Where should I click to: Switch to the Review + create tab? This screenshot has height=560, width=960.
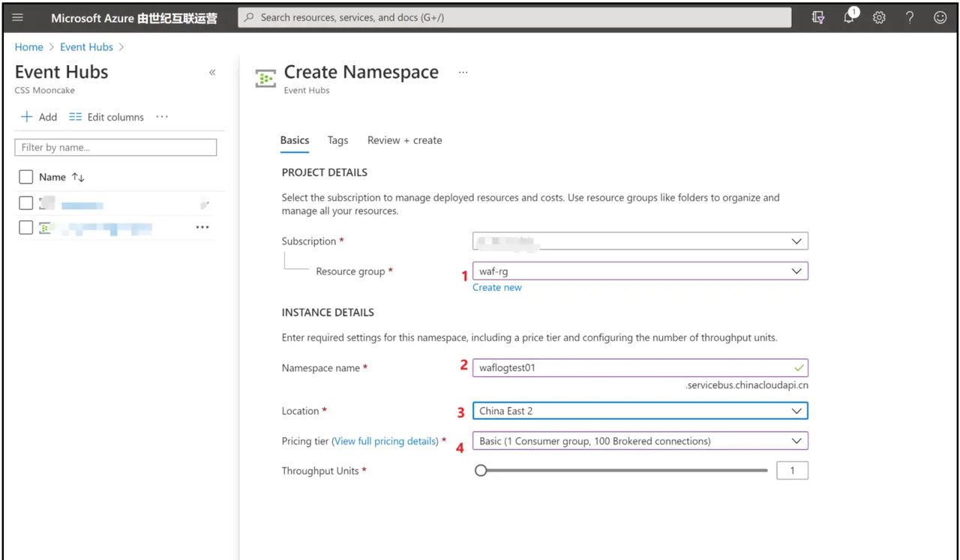point(404,140)
